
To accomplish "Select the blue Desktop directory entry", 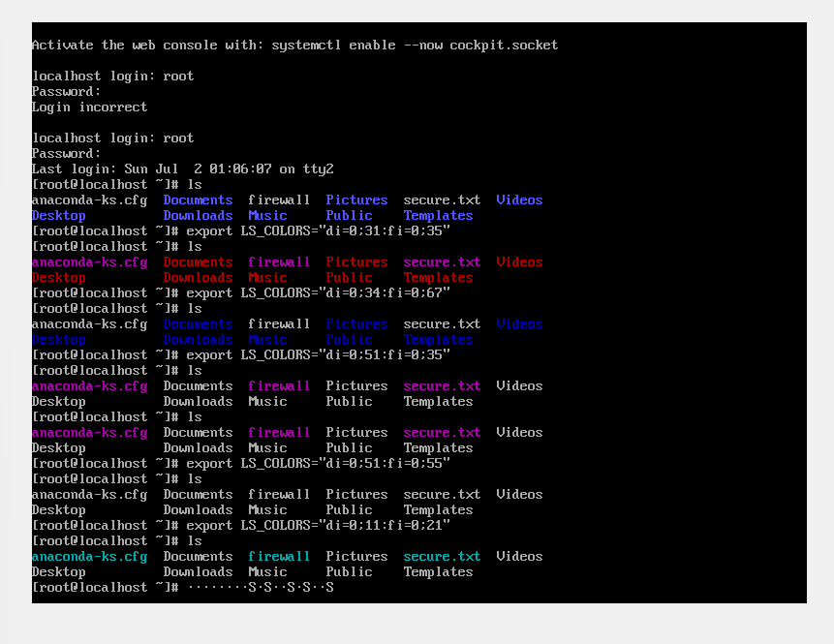I will click(x=58, y=215).
